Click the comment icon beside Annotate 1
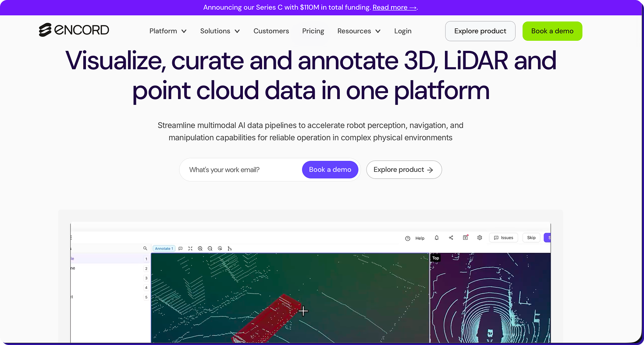Screen dimensions: 644x345 (x=180, y=249)
